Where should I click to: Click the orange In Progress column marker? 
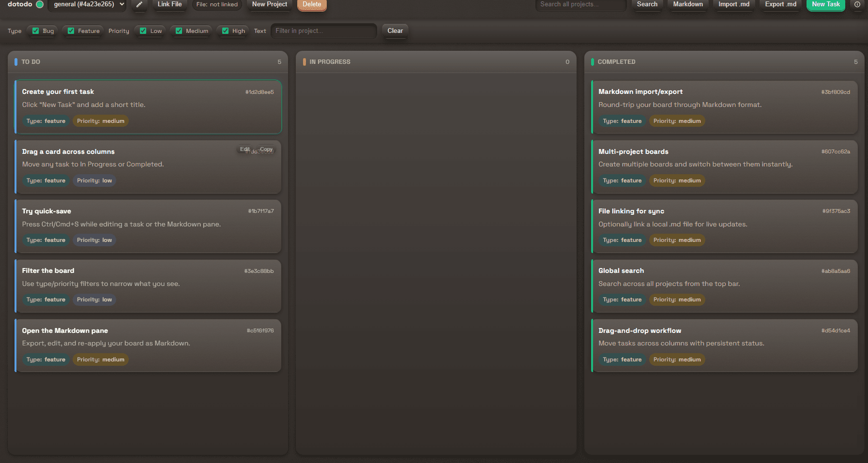coord(304,62)
